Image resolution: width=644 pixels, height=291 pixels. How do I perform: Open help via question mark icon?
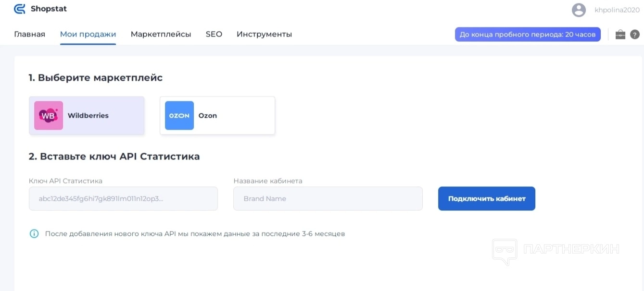pos(635,35)
